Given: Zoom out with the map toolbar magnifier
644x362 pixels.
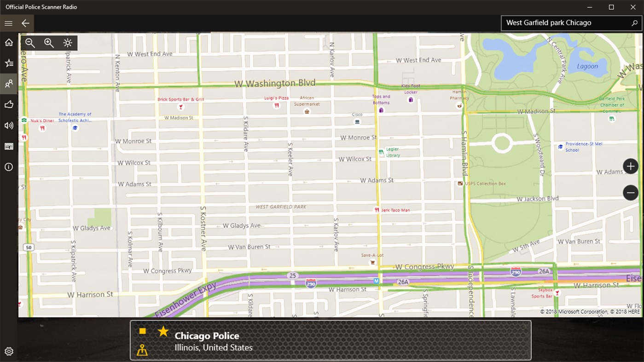Looking at the screenshot, I should pos(29,42).
